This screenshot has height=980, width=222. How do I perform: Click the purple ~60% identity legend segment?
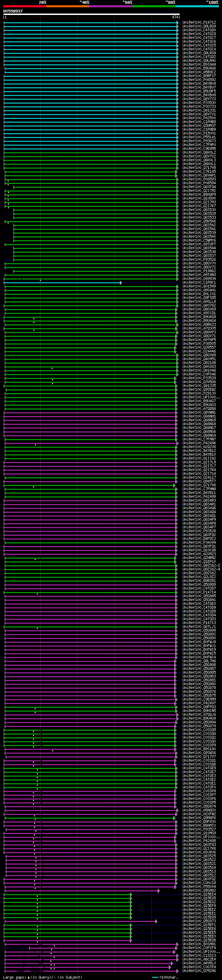click(111, 7)
